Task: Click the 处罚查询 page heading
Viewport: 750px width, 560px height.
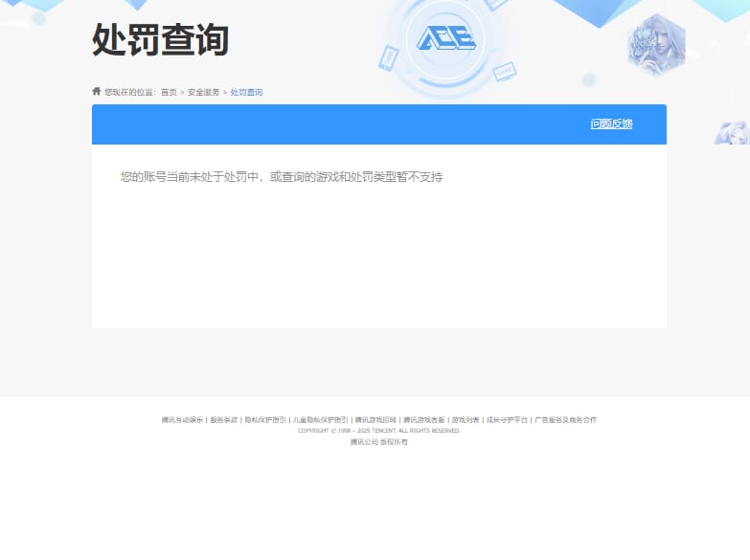Action: click(x=160, y=39)
